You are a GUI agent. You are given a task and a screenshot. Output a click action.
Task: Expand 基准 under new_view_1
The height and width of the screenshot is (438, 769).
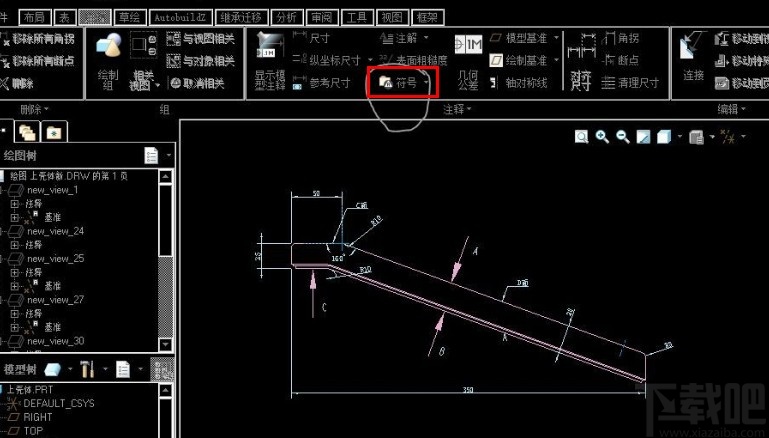click(x=15, y=217)
